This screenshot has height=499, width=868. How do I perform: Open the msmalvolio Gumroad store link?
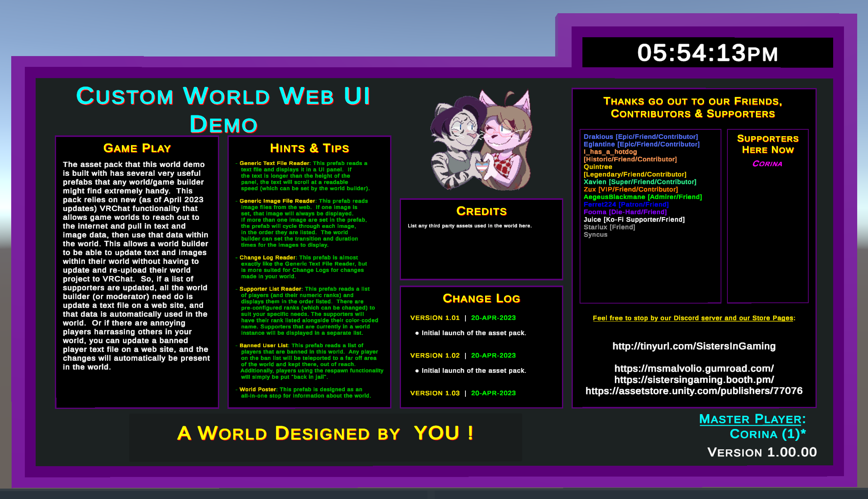pos(694,368)
